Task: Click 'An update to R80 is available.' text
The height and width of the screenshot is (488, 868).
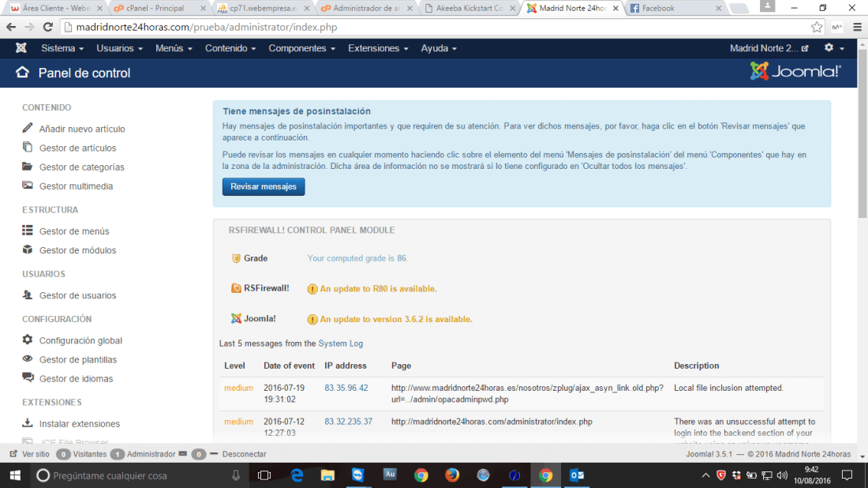Action: (x=378, y=288)
